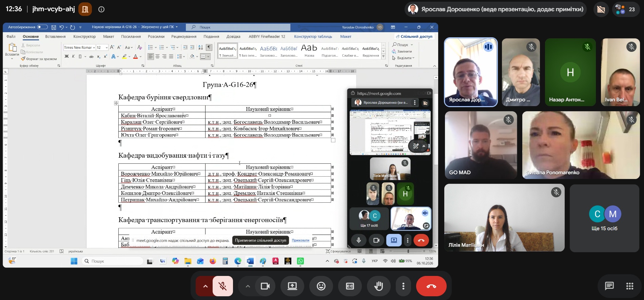Open the chat panel icon
This screenshot has height=300, width=644.
pos(609,286)
